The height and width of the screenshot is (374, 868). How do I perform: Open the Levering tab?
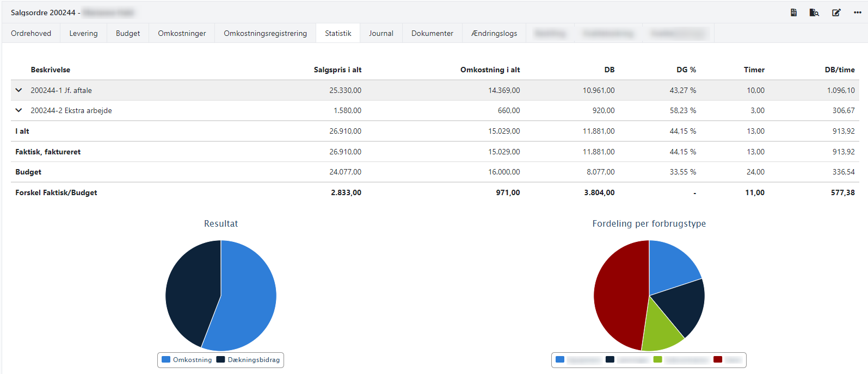[x=83, y=33]
